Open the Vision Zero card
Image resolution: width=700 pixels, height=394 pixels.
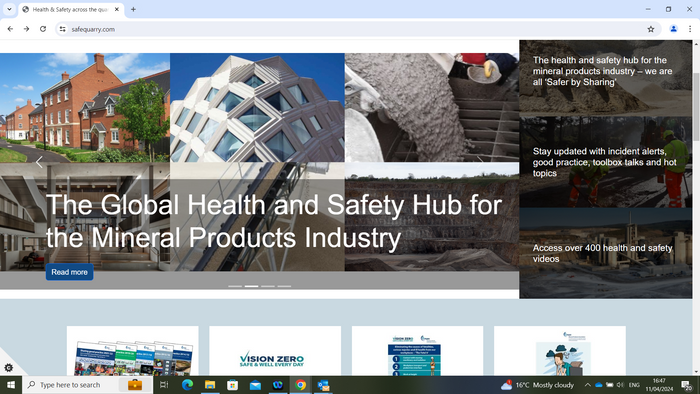275,351
